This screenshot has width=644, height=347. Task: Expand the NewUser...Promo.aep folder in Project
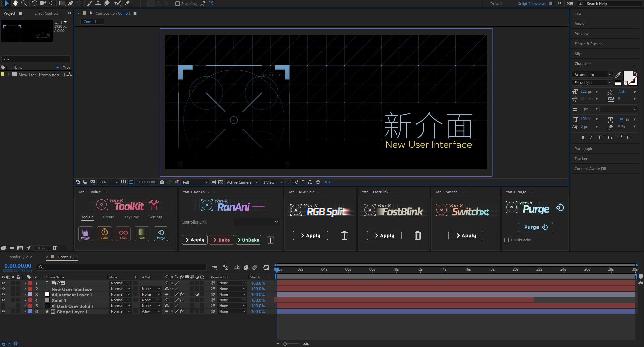tap(9, 74)
